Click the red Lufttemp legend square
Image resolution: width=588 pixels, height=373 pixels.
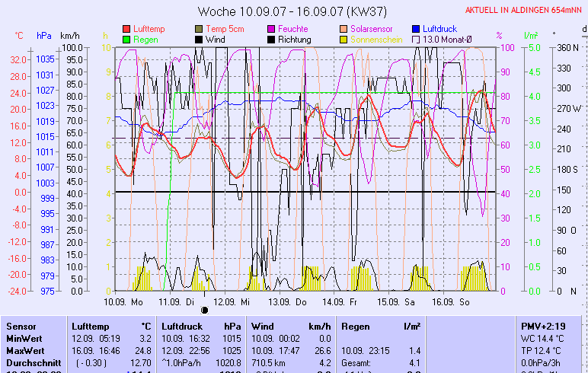126,28
